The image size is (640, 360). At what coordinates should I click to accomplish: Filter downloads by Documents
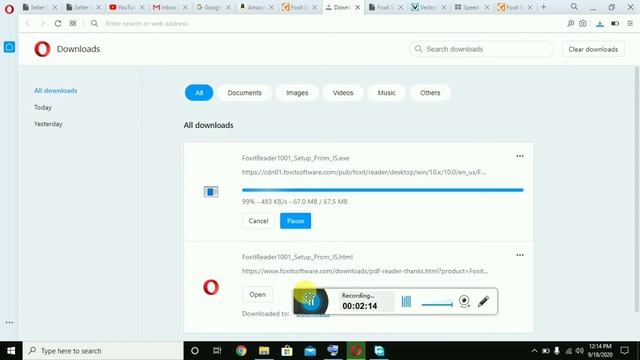coord(244,93)
